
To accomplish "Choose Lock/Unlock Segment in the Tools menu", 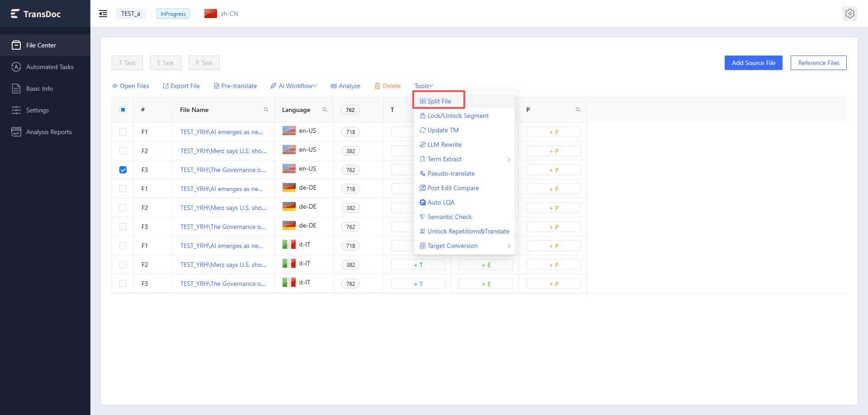I will pos(464,116).
